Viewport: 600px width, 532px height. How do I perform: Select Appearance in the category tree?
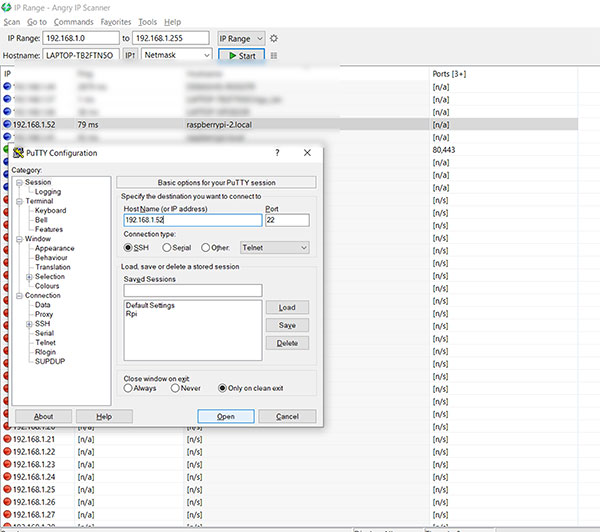[55, 248]
